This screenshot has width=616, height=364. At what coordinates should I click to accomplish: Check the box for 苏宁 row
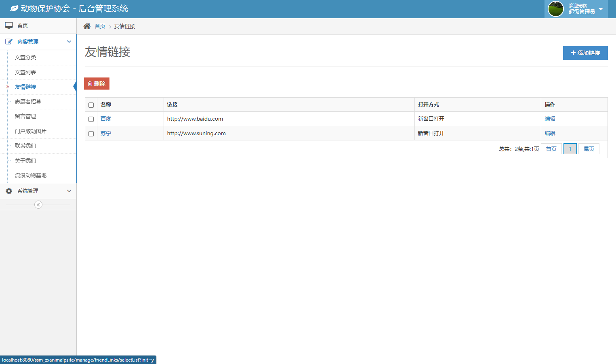click(x=91, y=134)
